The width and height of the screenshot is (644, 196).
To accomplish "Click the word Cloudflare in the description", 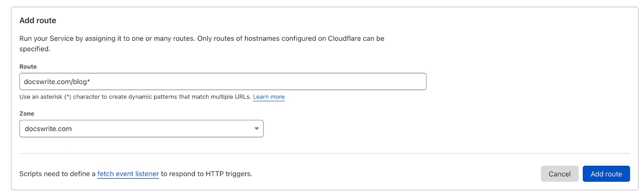I will (344, 38).
